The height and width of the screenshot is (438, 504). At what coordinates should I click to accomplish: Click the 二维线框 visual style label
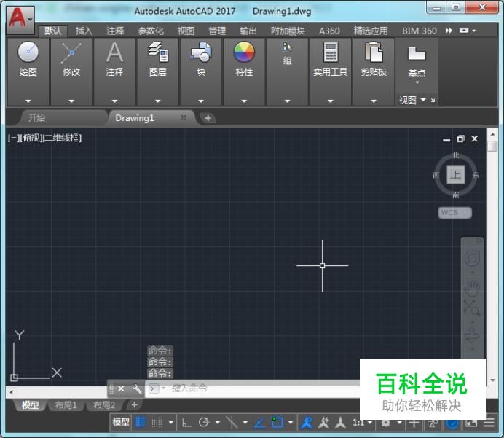tap(63, 138)
